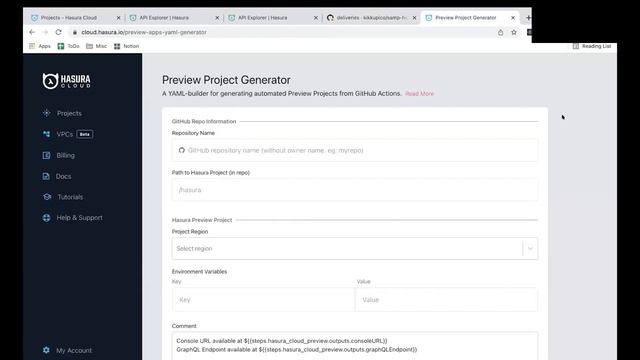Click the Help & Support globe icon
This screenshot has width=640, height=360.
(47, 218)
